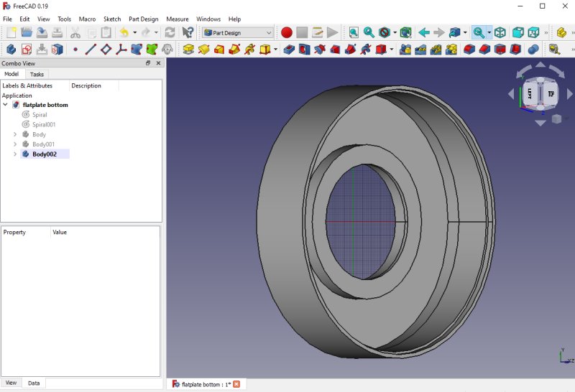
Task: Click the Groove tool
Action: click(320, 49)
